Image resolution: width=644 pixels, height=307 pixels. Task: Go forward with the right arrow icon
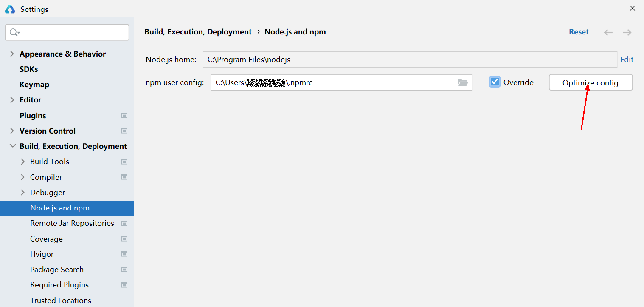coord(627,32)
